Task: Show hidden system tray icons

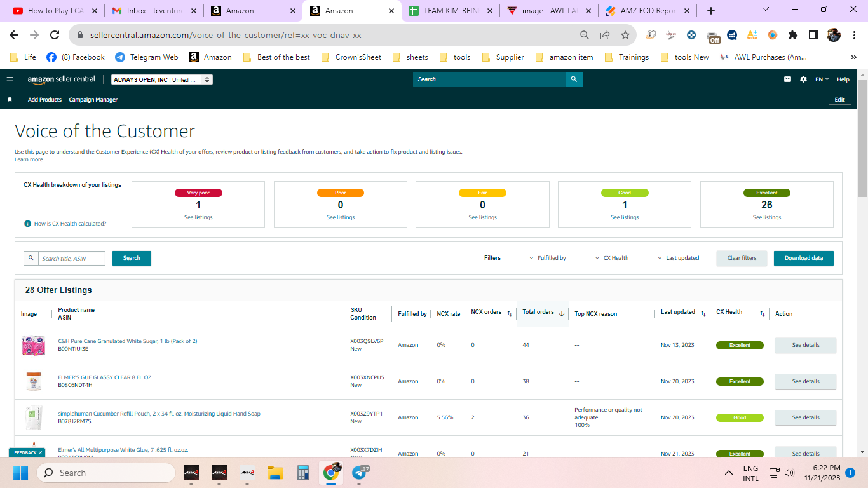Action: coord(729,473)
